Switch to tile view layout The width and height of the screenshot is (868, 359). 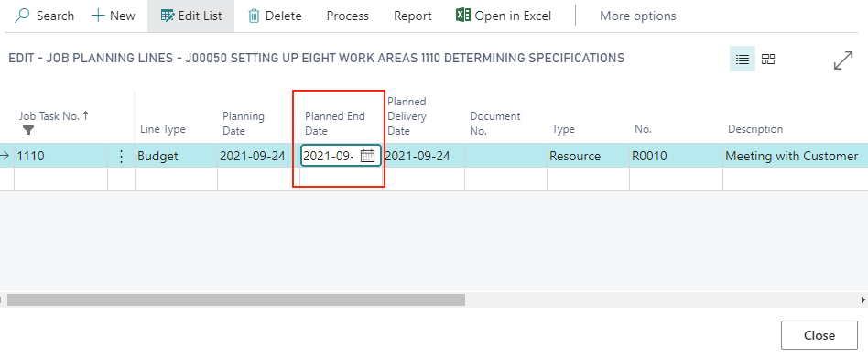click(768, 60)
